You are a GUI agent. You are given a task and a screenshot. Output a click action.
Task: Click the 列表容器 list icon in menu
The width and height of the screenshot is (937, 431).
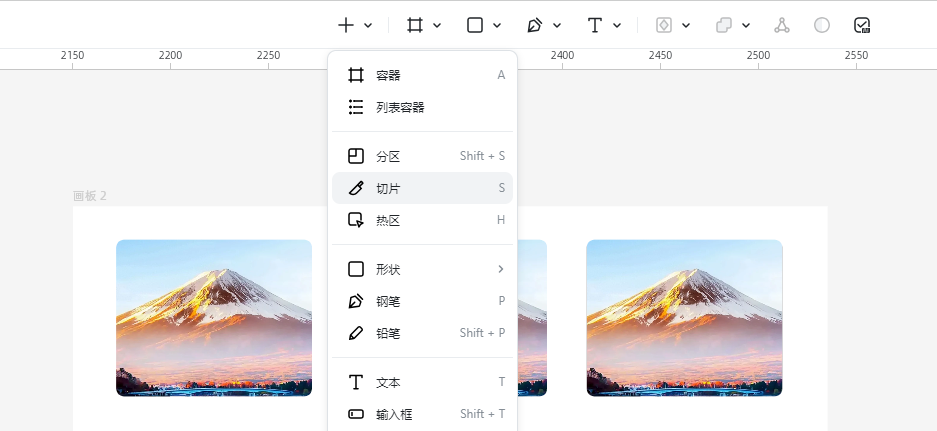pyautogui.click(x=356, y=108)
